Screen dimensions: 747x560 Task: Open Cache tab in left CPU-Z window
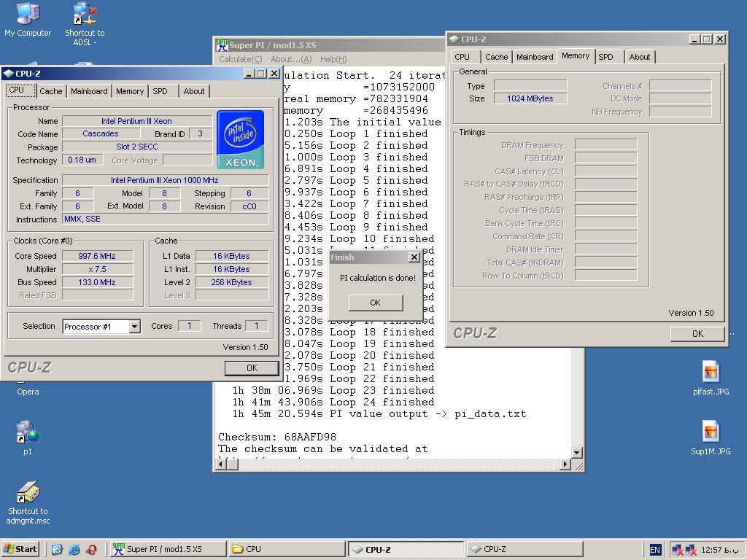pyautogui.click(x=50, y=91)
